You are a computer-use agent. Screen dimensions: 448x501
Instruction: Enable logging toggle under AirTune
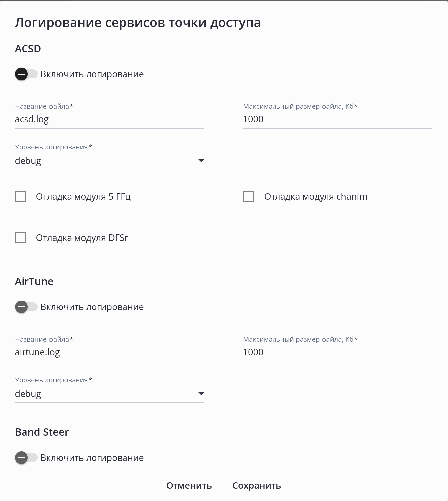point(26,307)
